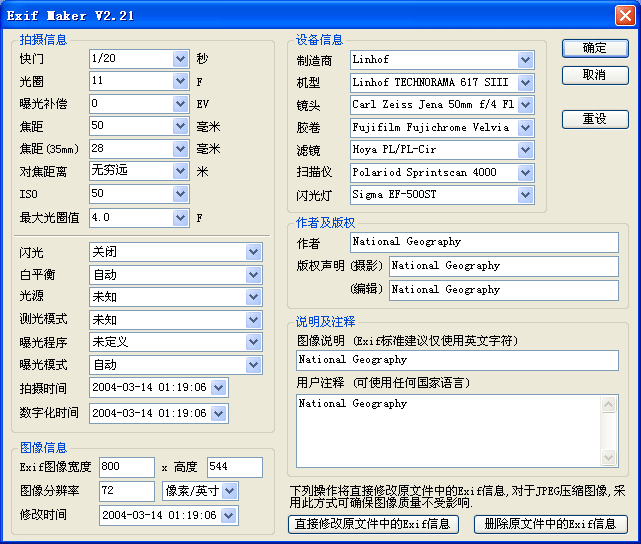Click inside the 用户注释 comment text area
Image resolution: width=641 pixels, height=544 pixels.
[448, 431]
